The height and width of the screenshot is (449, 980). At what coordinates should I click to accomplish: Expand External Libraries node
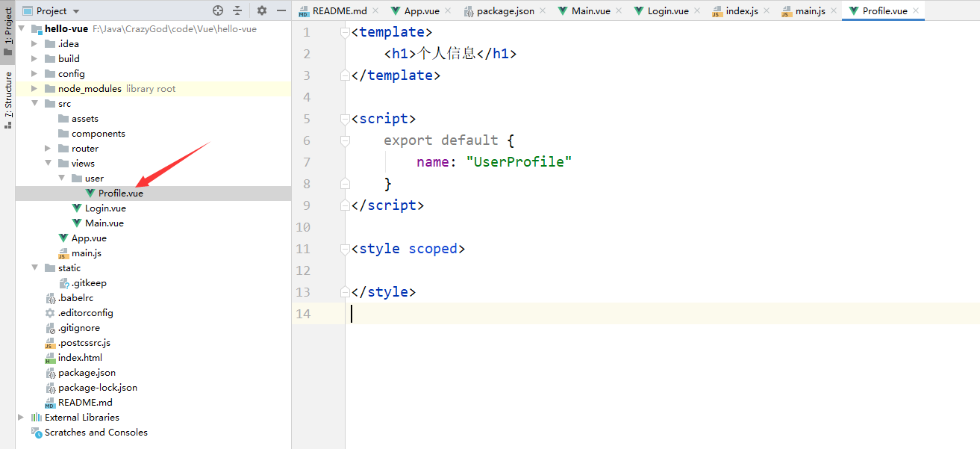[x=21, y=418]
